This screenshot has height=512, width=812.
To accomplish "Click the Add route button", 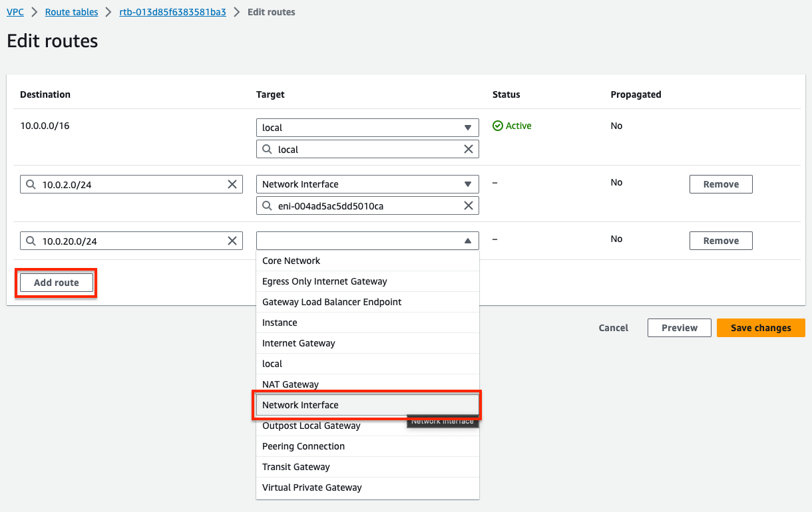I will pyautogui.click(x=57, y=283).
